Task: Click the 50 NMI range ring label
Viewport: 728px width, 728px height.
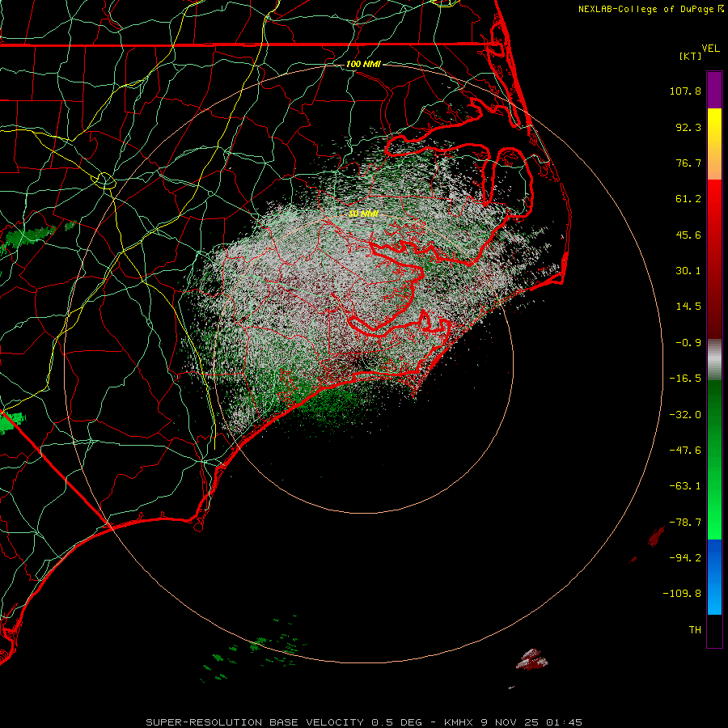Action: (363, 214)
